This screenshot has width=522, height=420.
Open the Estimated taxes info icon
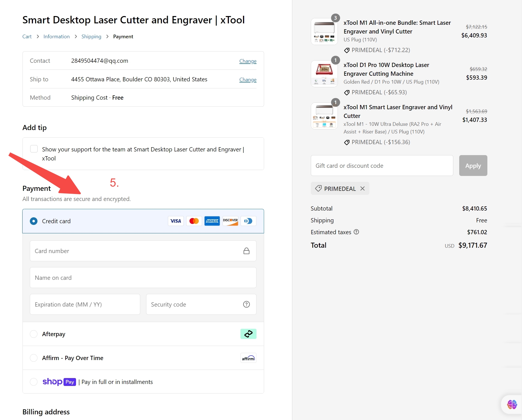click(x=356, y=232)
